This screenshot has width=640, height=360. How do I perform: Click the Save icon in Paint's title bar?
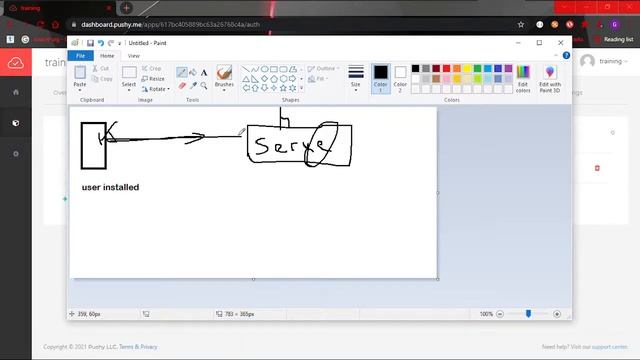pos(90,43)
